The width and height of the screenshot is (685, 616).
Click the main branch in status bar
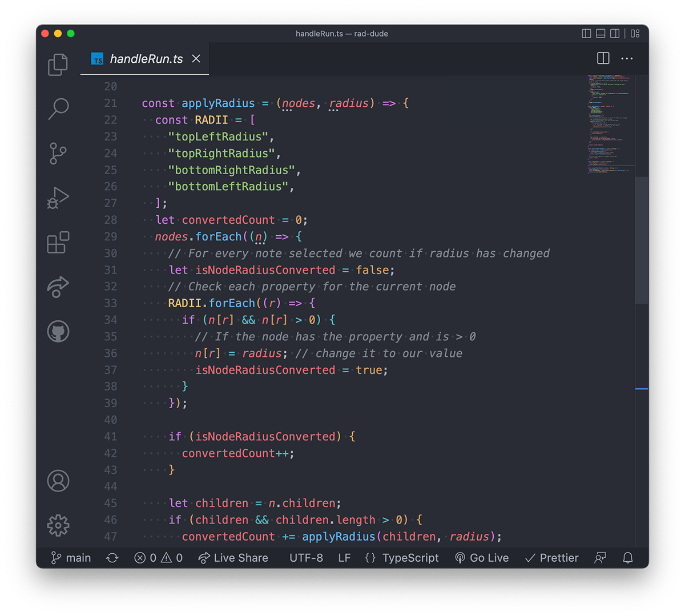(71, 558)
